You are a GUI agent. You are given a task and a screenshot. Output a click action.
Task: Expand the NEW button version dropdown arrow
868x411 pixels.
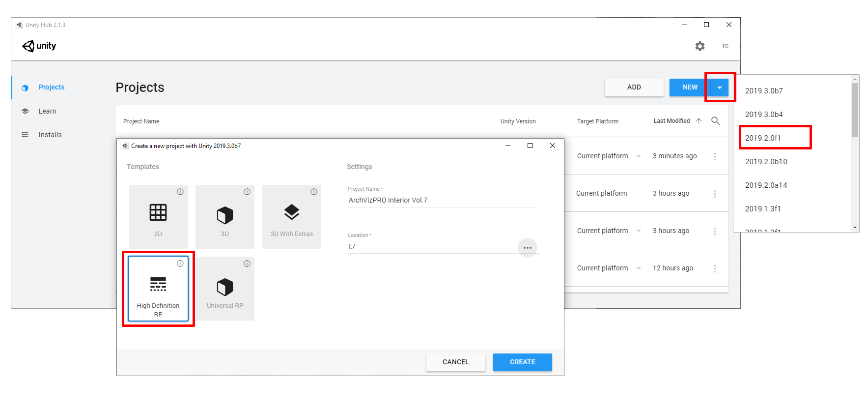[x=720, y=88]
